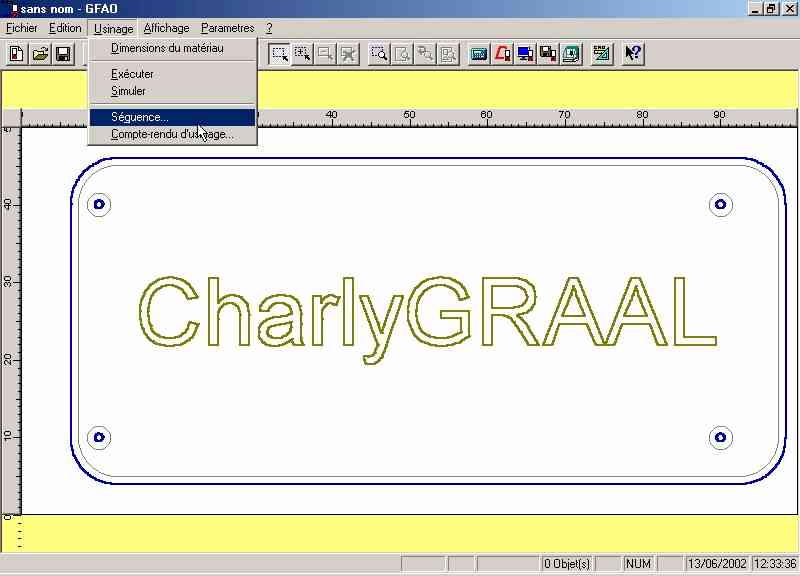Choose Simuler from the Usinage menu
The image size is (800, 576).
coord(172,91)
